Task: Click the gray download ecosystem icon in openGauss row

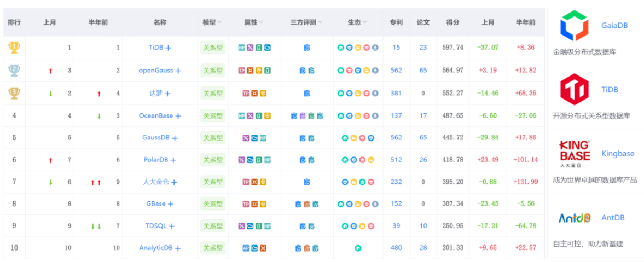Action: [x=375, y=71]
